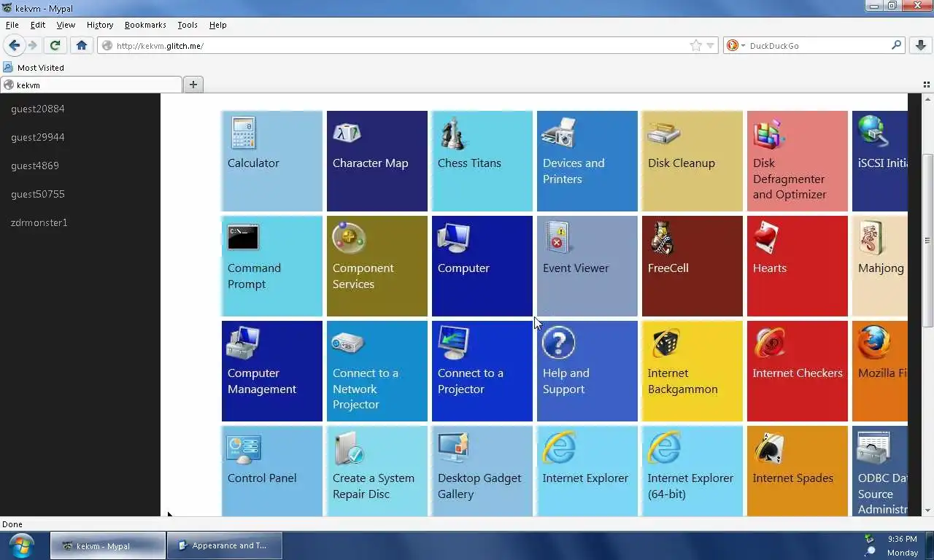Viewport: 934px width, 560px height.
Task: Switch to kekvm - Mypal taskbar button
Action: tap(108, 545)
